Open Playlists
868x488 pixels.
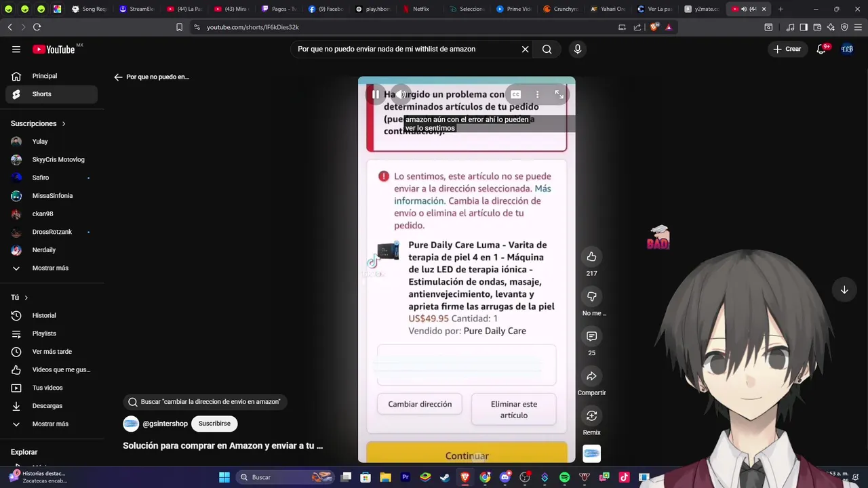52,333
